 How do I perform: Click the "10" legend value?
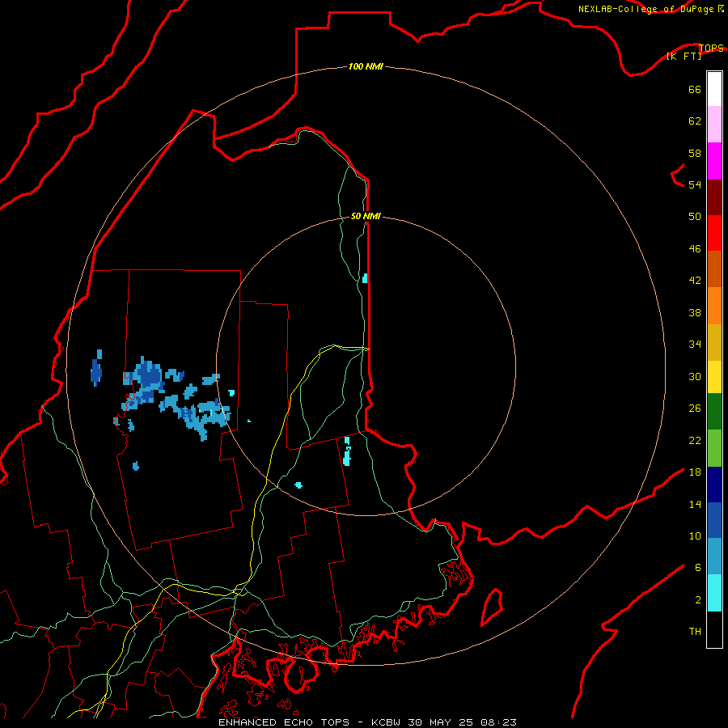[695, 535]
